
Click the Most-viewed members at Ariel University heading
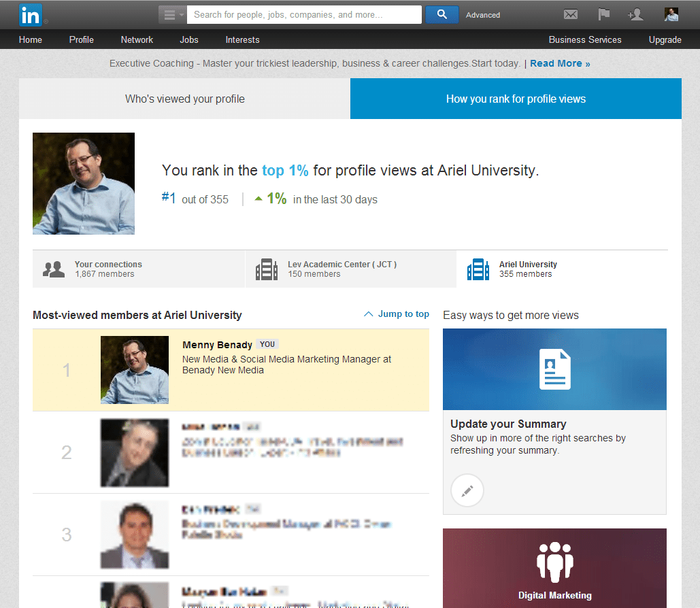click(137, 315)
